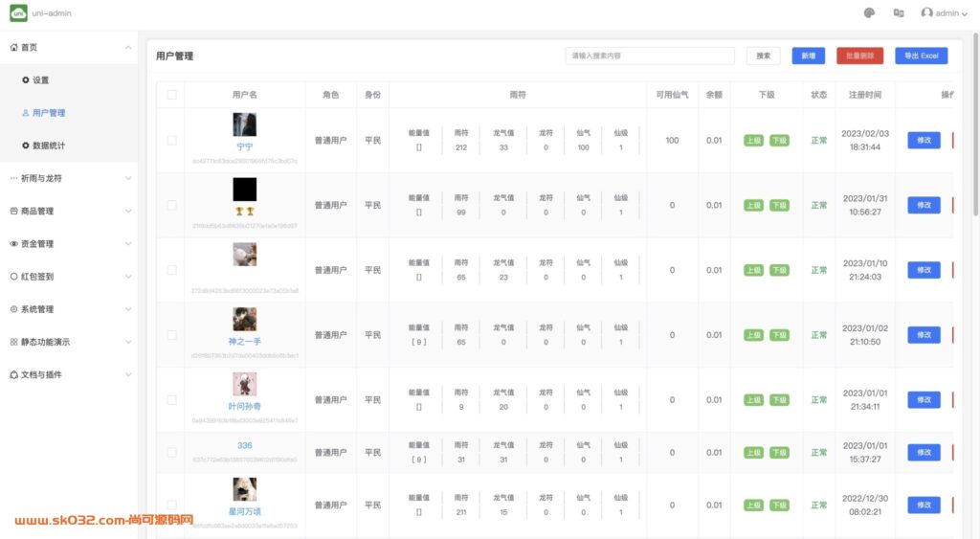
Task: Click the eye icon beside 资金管理
Action: (x=13, y=244)
